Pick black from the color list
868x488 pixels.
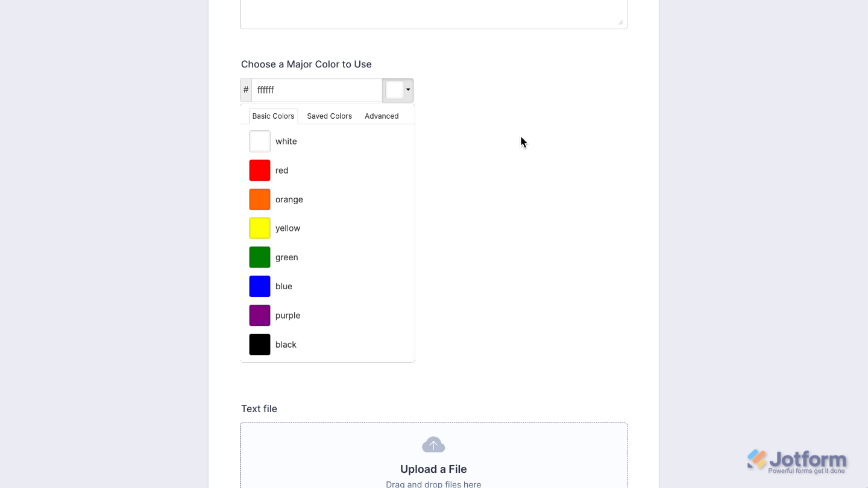coord(259,344)
